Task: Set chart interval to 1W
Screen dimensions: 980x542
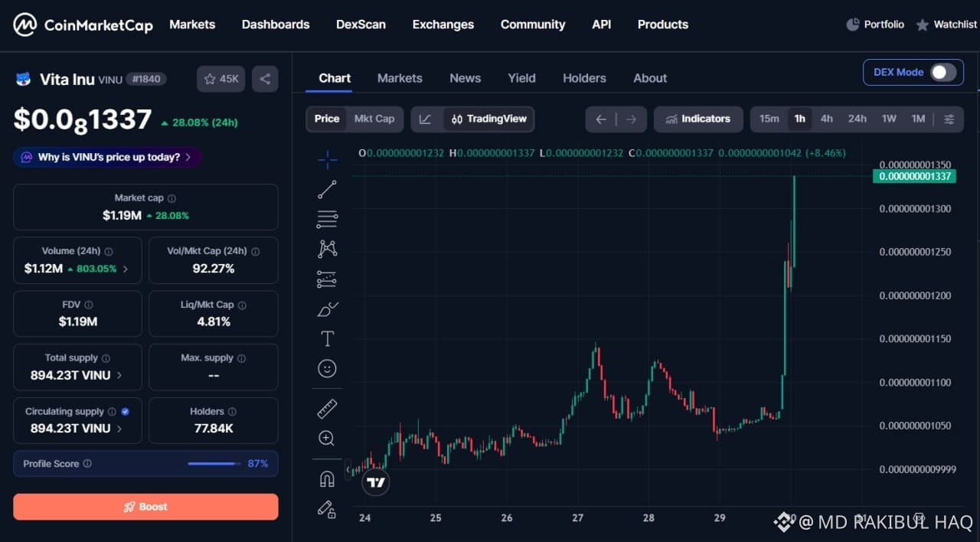Action: point(889,119)
